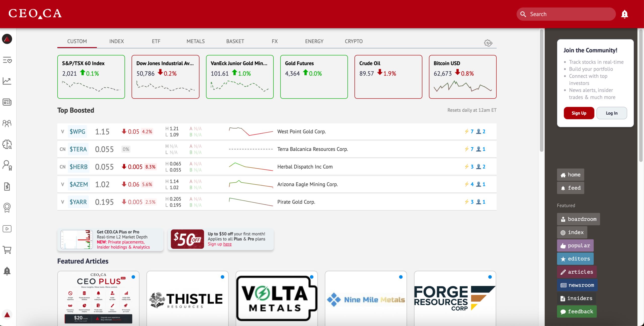Screen dimensions: 644x326
Task: Switch to the BASKET tab
Action: [x=235, y=41]
